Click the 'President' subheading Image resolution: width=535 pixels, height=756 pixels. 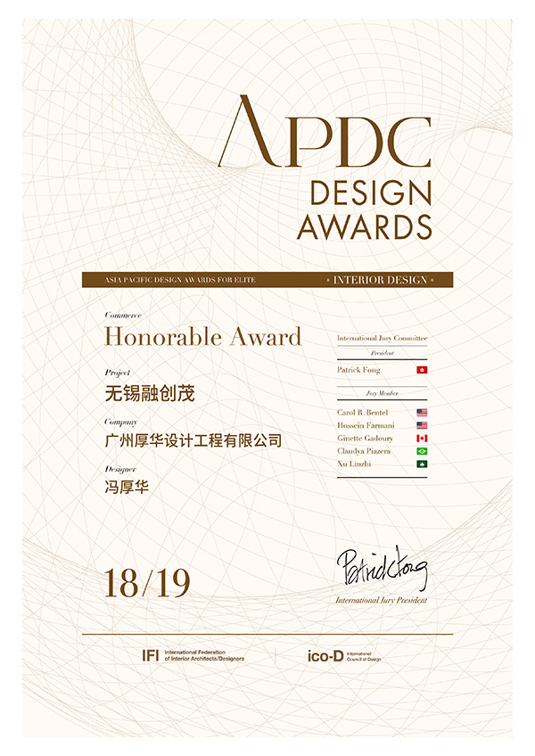pos(382,353)
